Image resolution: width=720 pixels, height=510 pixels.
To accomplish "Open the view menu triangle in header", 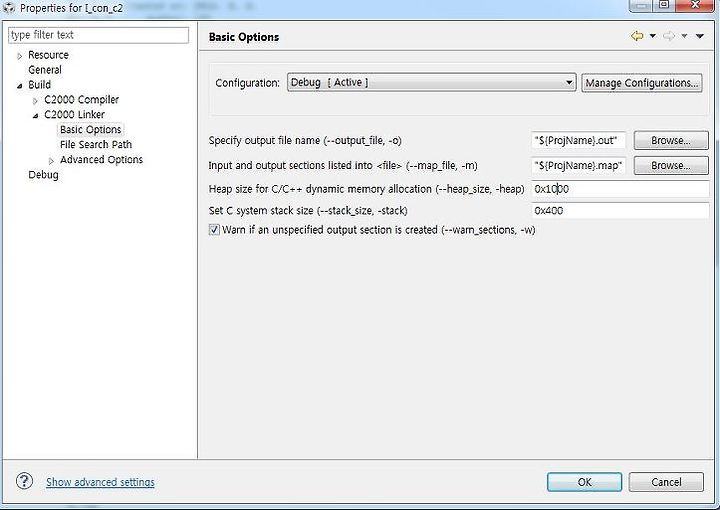I will [700, 36].
